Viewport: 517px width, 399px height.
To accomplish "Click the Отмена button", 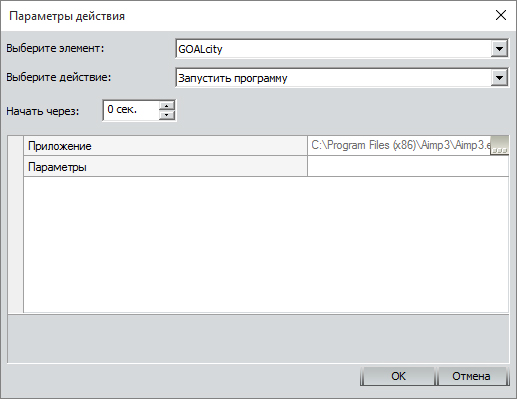I will pos(471,376).
